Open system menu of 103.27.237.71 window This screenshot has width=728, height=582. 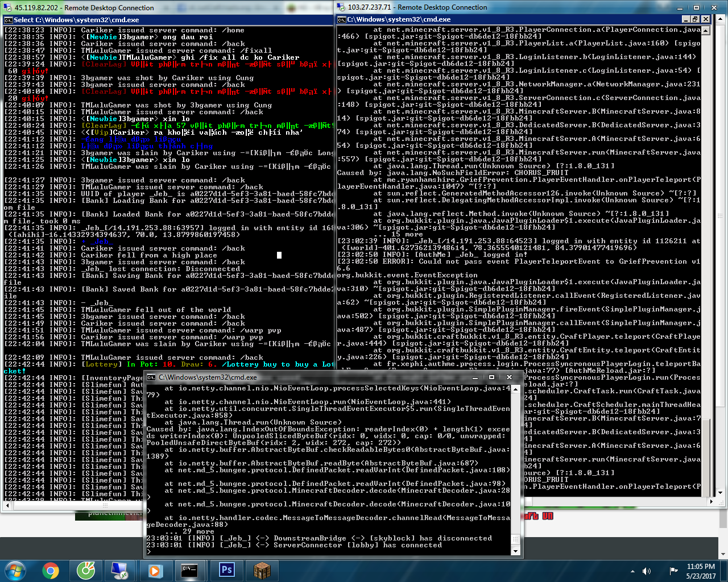(341, 7)
